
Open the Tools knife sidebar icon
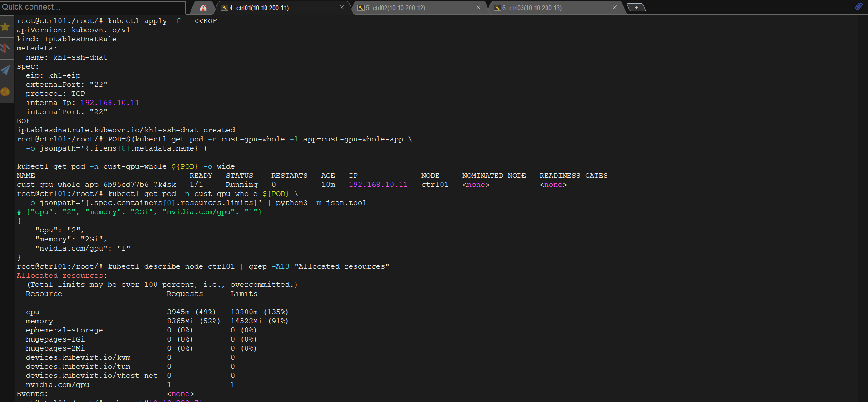5,48
